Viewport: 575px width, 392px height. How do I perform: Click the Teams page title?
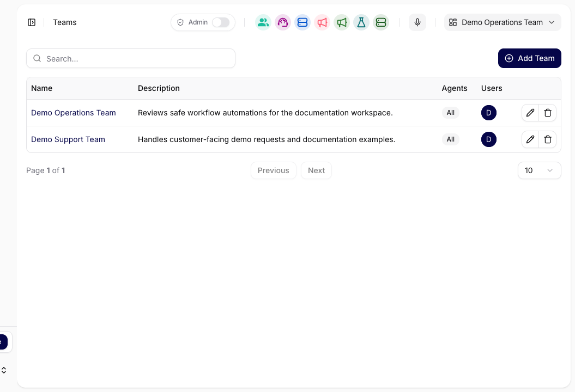point(64,22)
